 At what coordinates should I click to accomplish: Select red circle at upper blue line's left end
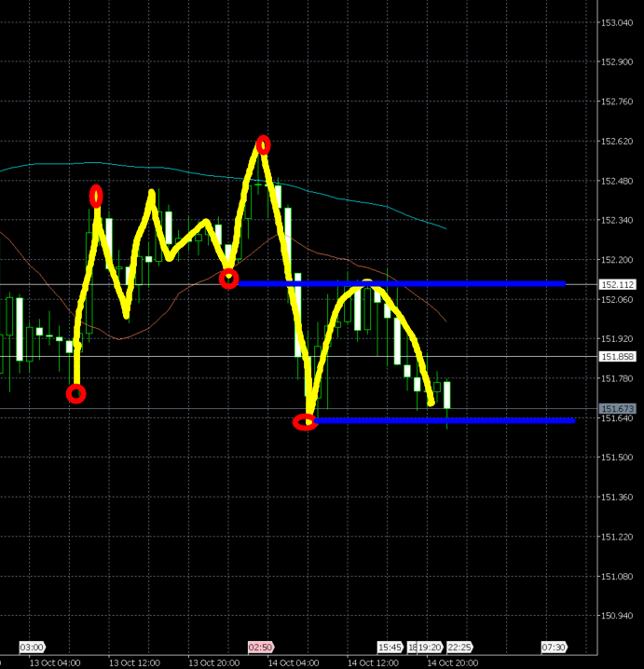pos(228,278)
